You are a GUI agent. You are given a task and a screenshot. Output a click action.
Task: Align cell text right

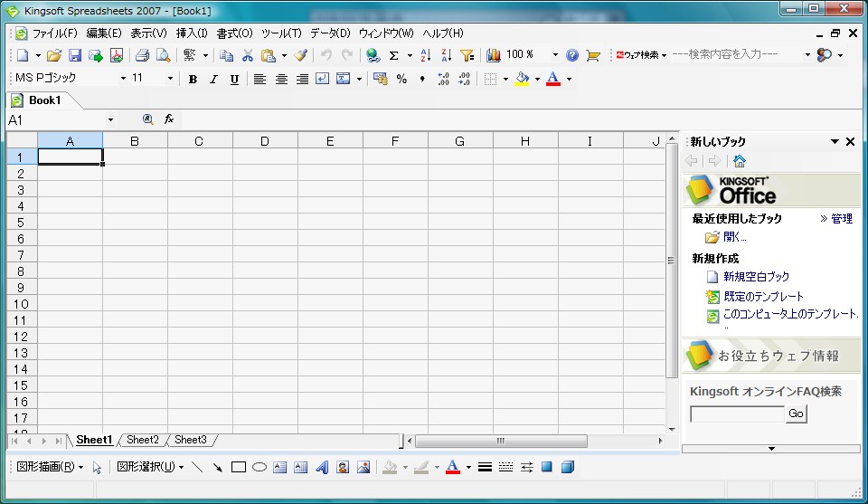[x=302, y=79]
